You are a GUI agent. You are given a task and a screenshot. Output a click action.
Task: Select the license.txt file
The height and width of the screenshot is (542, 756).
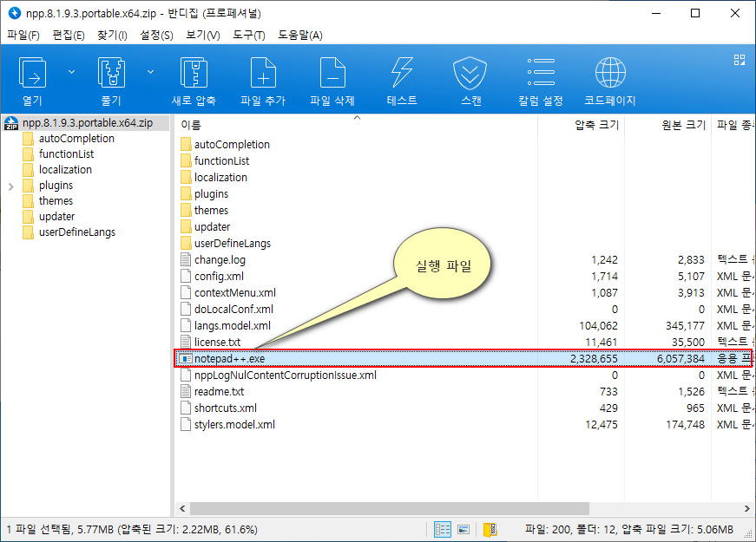tap(218, 342)
